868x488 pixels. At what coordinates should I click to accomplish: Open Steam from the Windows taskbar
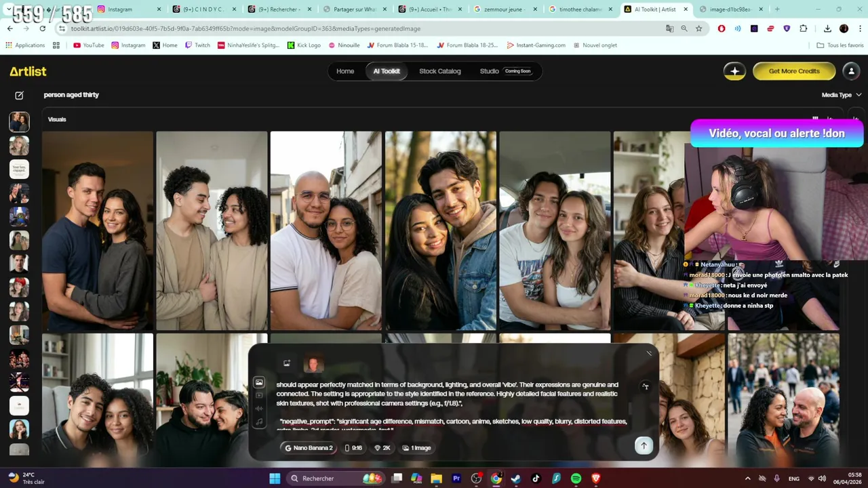pos(516,479)
